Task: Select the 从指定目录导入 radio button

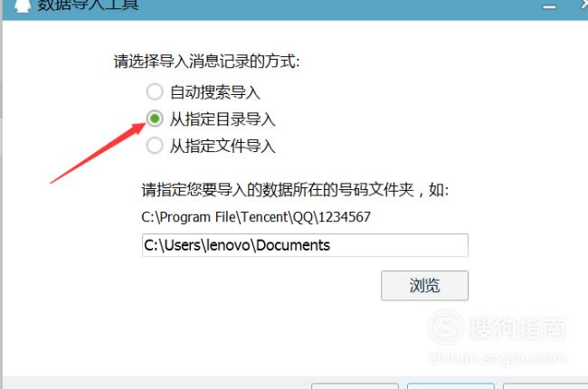Action: (155, 119)
